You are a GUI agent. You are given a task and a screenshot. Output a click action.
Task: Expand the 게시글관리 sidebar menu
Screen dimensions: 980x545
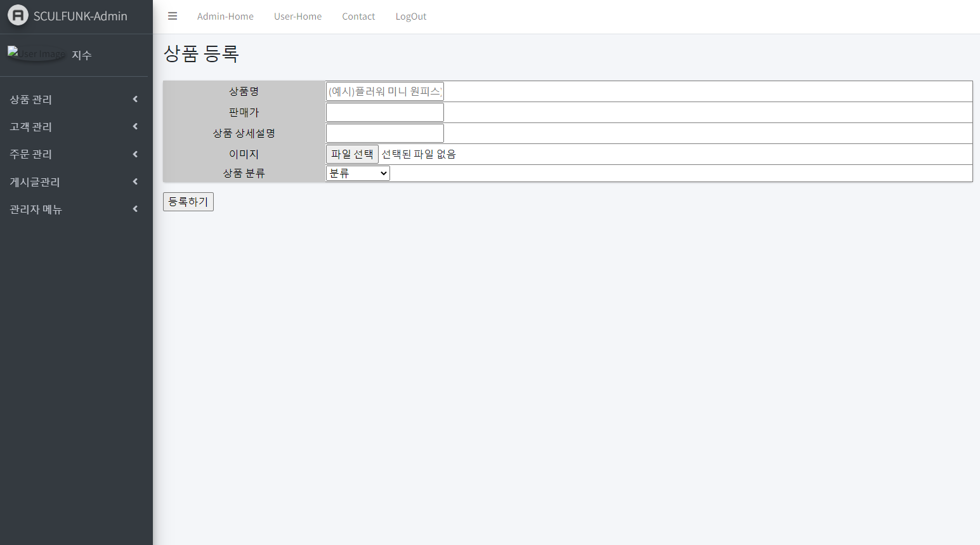(x=74, y=182)
